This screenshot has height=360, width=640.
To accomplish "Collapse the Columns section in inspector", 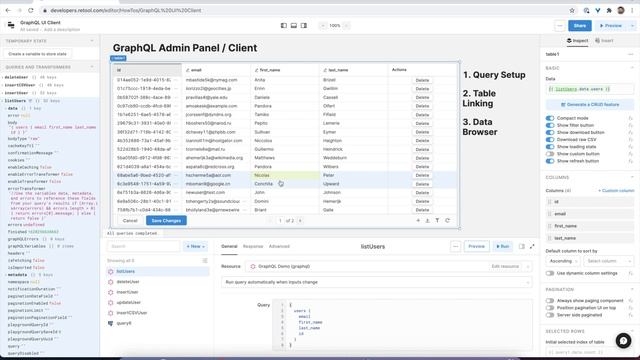I will (632, 177).
